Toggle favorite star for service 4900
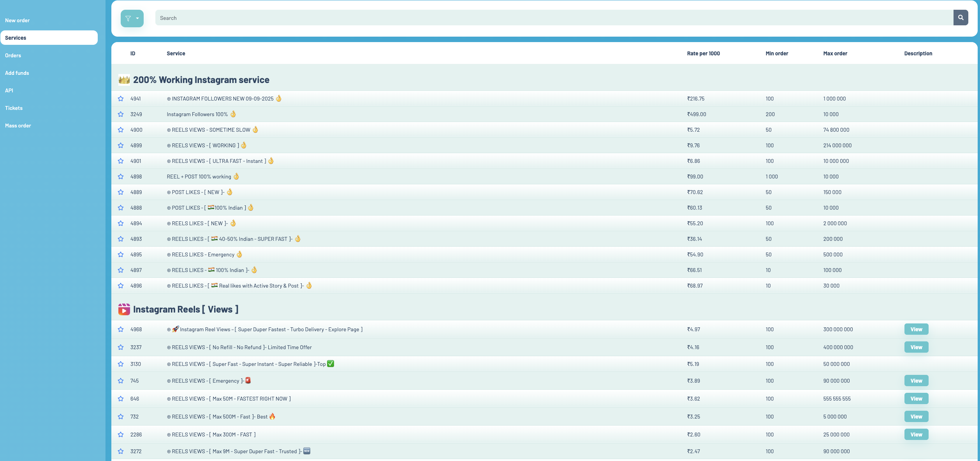 click(x=121, y=130)
